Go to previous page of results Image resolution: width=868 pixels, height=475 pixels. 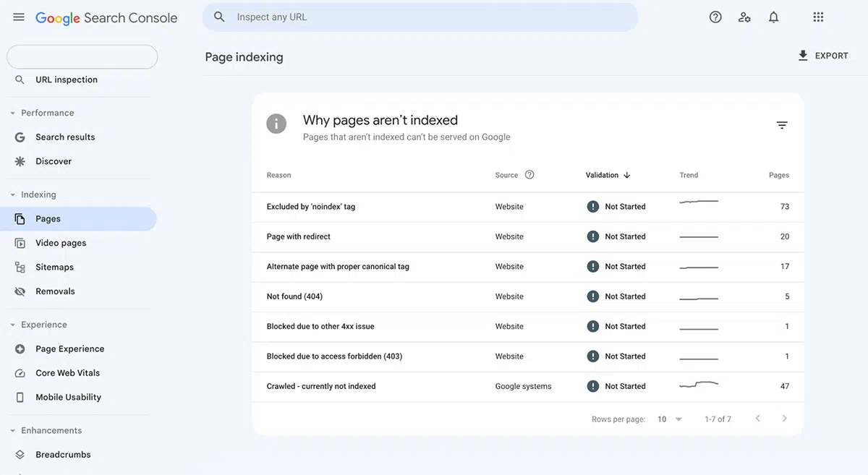758,419
